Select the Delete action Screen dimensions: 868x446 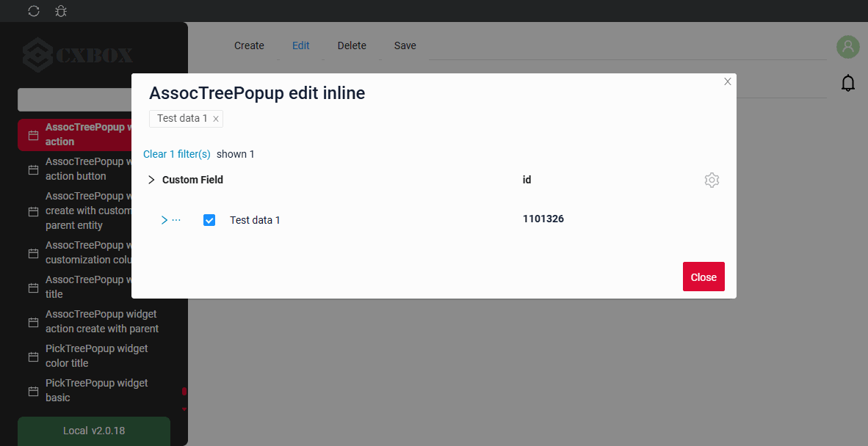click(x=352, y=46)
